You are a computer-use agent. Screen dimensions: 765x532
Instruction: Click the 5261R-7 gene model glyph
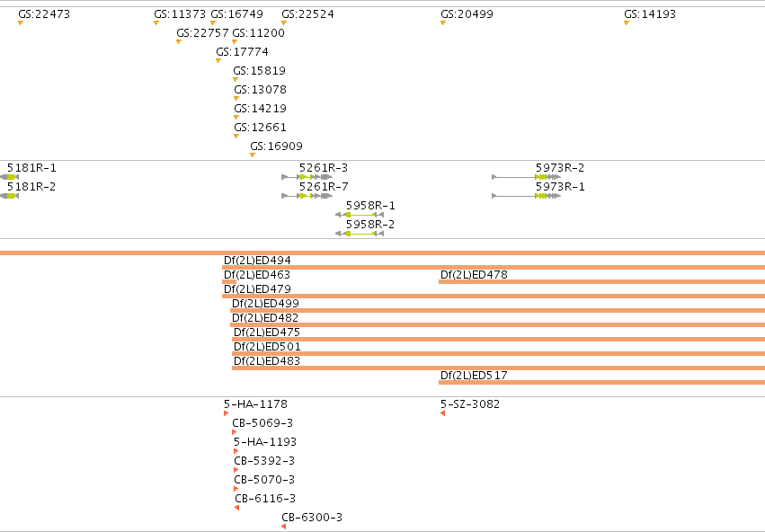[307, 196]
